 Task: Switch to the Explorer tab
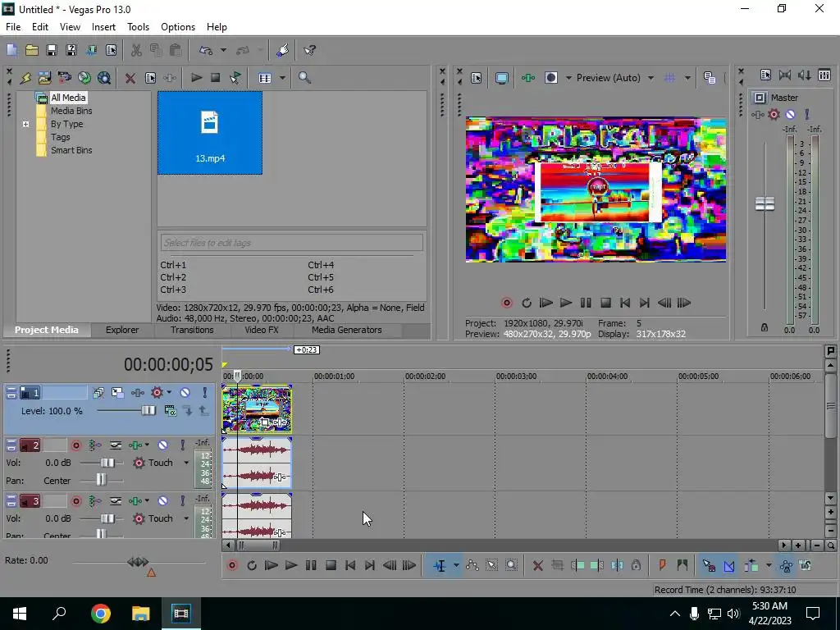pyautogui.click(x=122, y=330)
